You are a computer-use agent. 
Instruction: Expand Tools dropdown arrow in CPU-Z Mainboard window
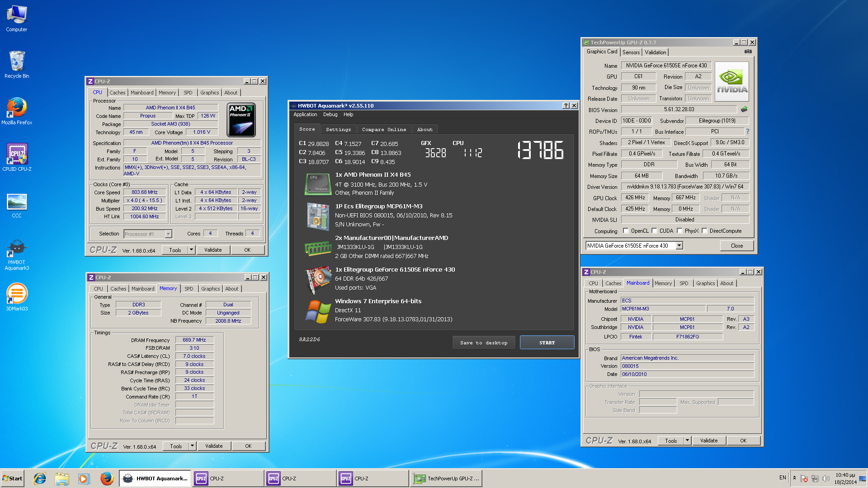(x=687, y=441)
